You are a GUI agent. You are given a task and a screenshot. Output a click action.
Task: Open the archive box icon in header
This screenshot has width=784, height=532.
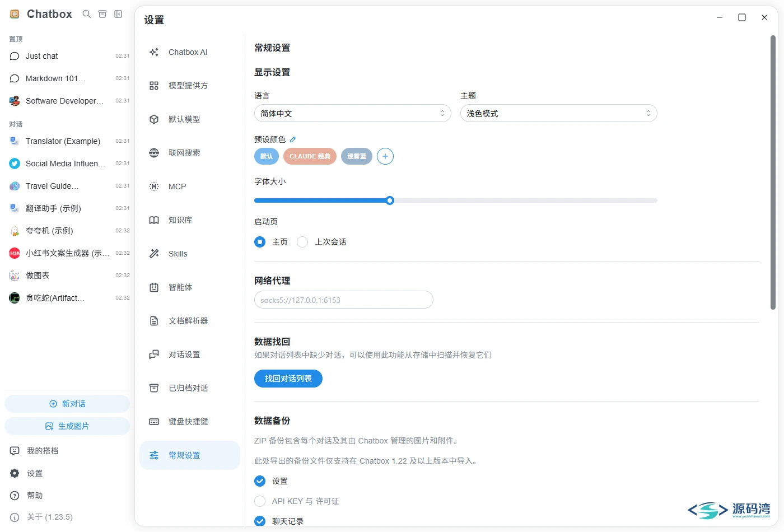[x=102, y=14]
